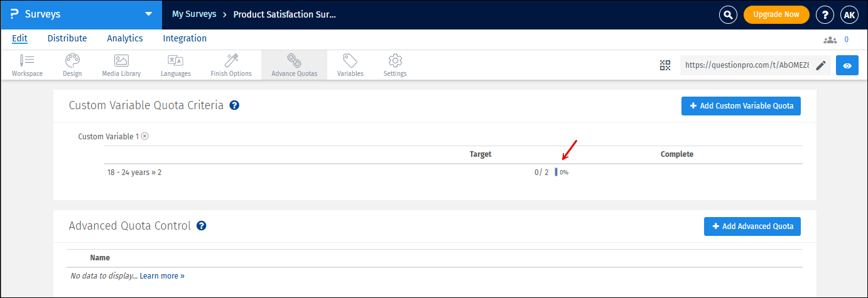This screenshot has width=868, height=298.
Task: Edit survey URL with pencil icon
Action: click(821, 65)
